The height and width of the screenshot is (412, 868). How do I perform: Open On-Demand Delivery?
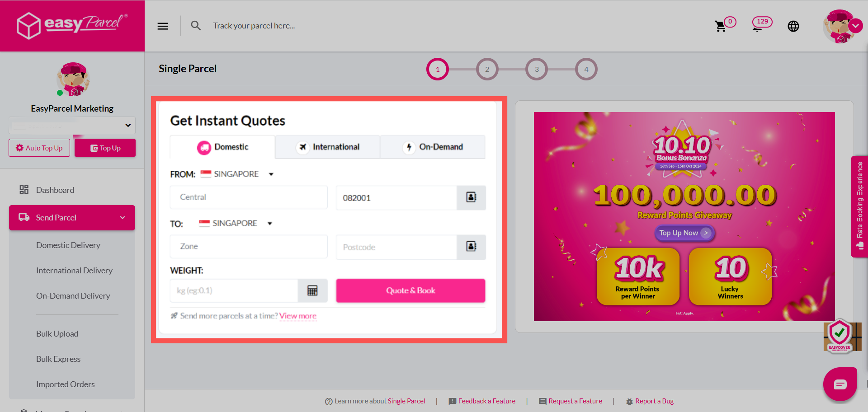click(x=73, y=296)
